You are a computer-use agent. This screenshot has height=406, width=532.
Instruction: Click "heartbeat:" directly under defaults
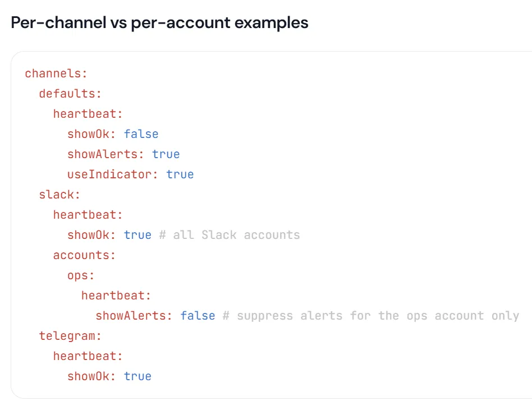tap(88, 114)
